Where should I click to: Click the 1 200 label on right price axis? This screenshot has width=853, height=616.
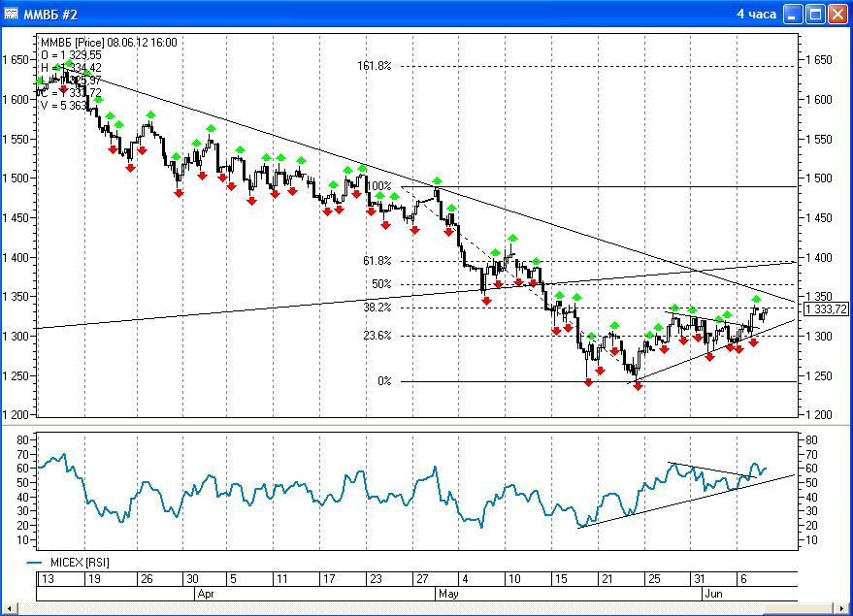819,415
